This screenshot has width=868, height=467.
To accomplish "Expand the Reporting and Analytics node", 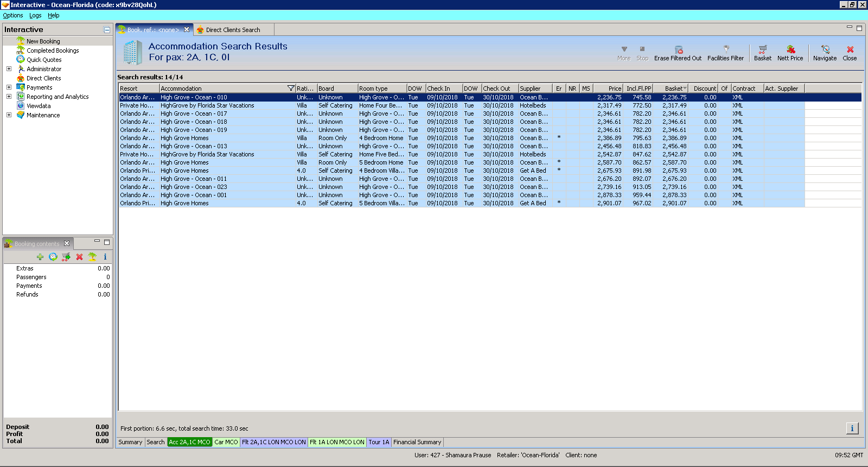I will pyautogui.click(x=9, y=97).
